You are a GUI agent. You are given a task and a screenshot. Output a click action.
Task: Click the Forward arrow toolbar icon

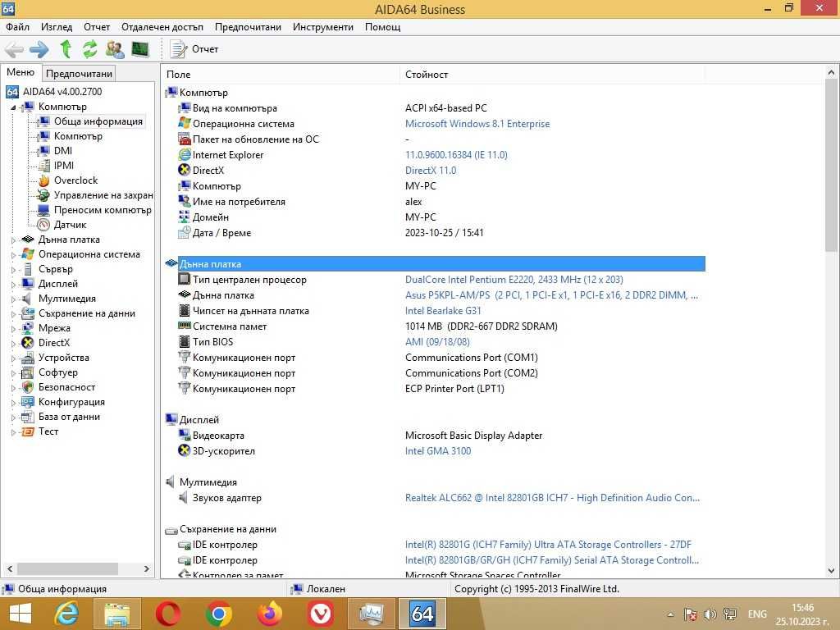coord(39,49)
